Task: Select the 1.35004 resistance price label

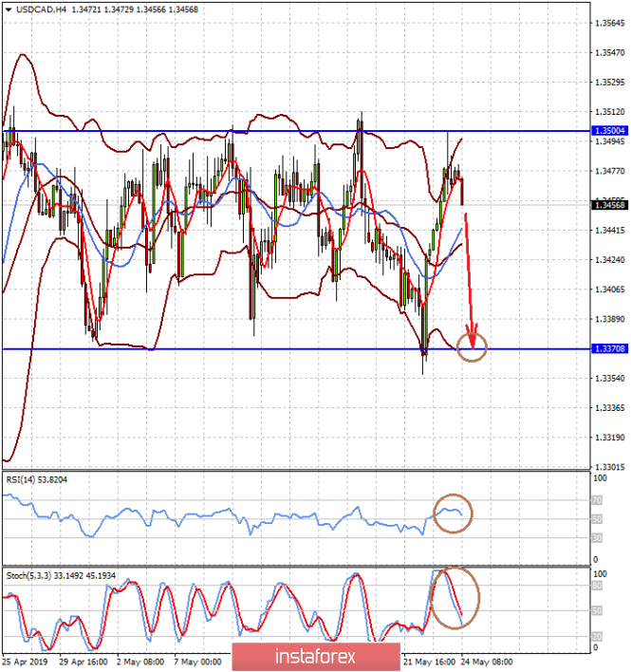Action: tap(610, 131)
